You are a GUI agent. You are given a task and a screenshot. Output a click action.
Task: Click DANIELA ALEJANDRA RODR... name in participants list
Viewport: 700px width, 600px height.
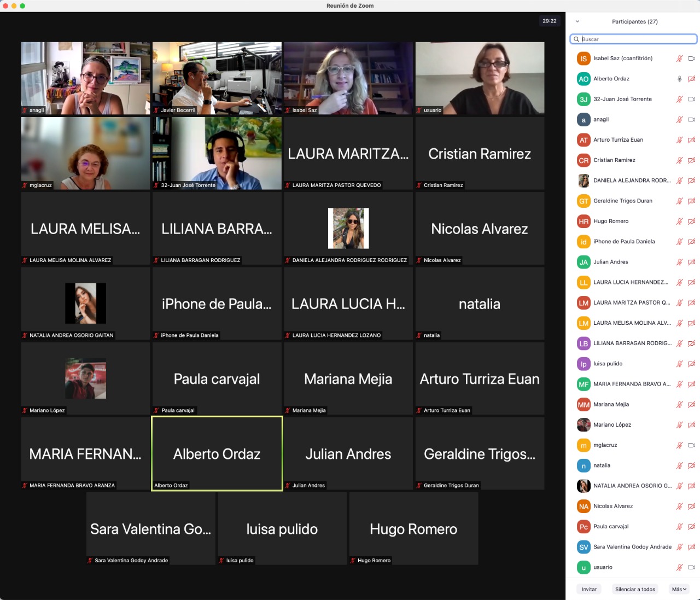coord(632,180)
